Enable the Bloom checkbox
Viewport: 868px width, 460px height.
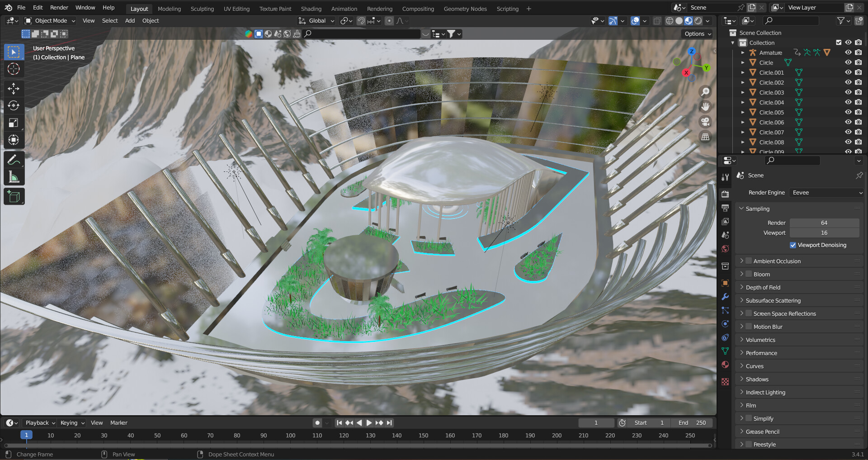(x=749, y=274)
